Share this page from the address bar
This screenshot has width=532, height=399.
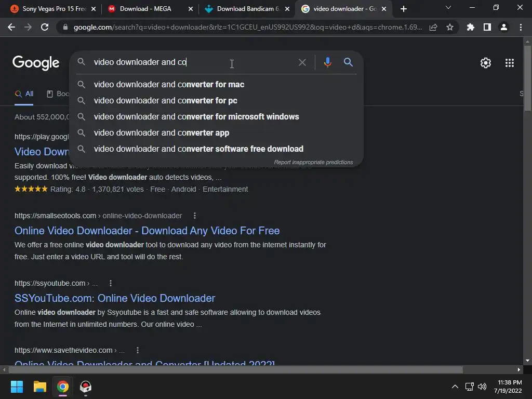click(433, 27)
